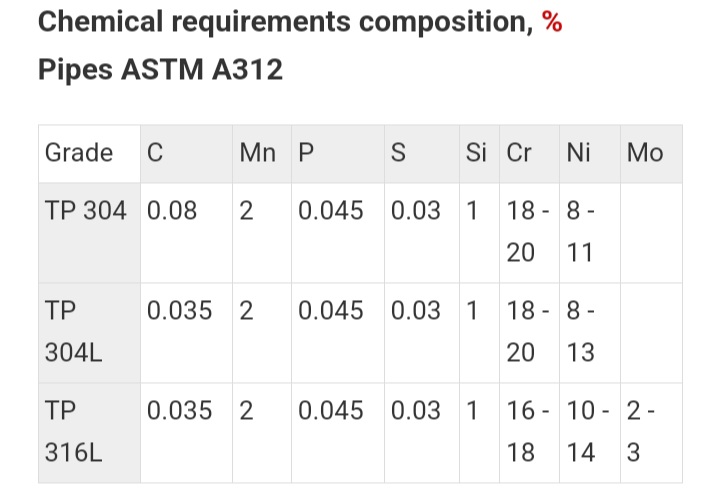
Task: Click the Chemical requirements composition heading
Action: coord(286,22)
